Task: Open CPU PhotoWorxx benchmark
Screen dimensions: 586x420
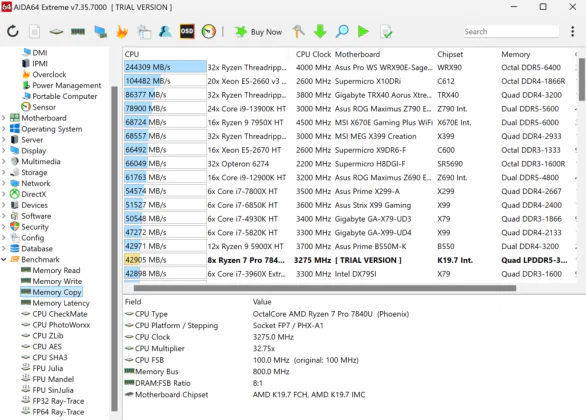Action: click(61, 325)
